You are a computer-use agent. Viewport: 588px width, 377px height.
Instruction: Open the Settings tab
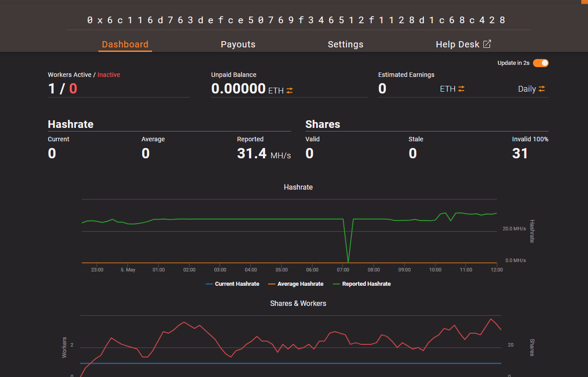pos(346,44)
